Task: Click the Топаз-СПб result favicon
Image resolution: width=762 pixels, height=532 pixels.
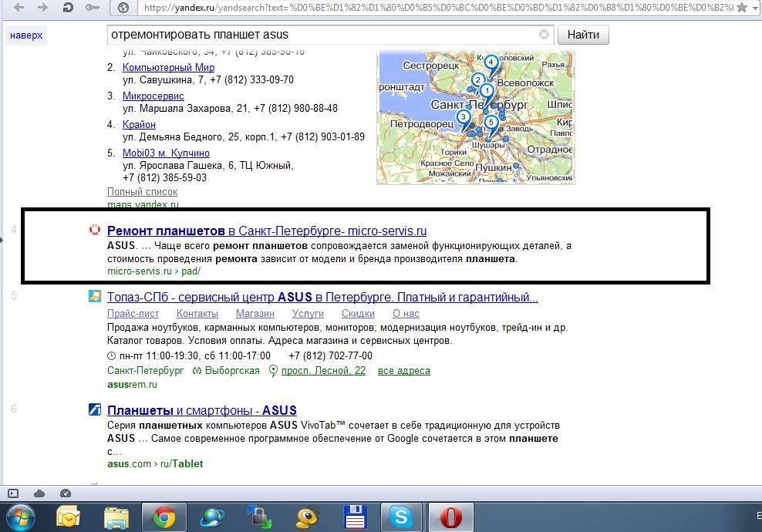Action: [x=95, y=296]
